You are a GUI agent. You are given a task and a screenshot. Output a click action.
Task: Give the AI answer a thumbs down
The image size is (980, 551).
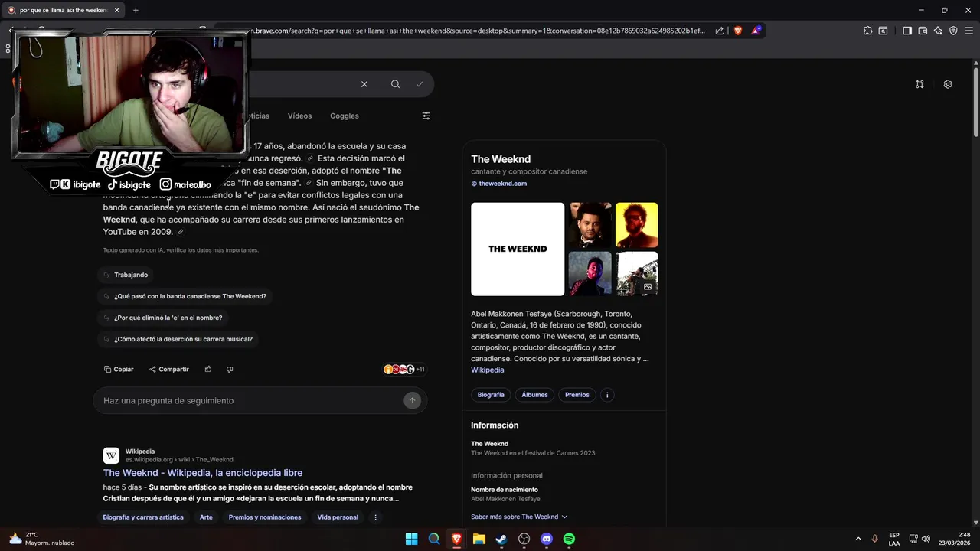(x=230, y=369)
